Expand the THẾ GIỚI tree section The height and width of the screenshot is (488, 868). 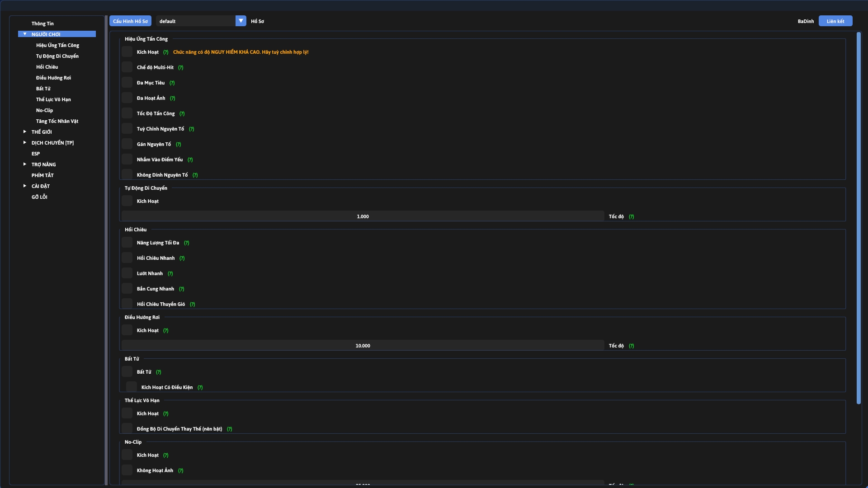point(25,132)
